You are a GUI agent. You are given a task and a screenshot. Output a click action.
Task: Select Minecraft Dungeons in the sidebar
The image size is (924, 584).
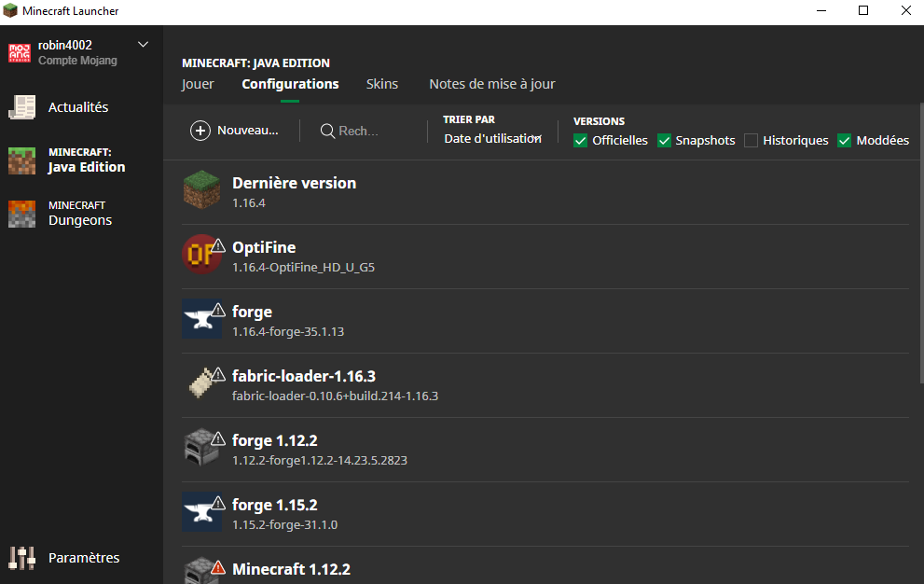[79, 214]
